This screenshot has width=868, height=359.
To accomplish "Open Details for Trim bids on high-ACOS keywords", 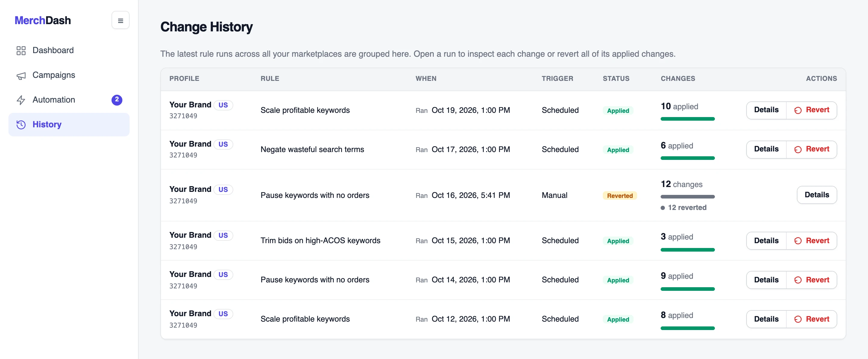I will (766, 240).
